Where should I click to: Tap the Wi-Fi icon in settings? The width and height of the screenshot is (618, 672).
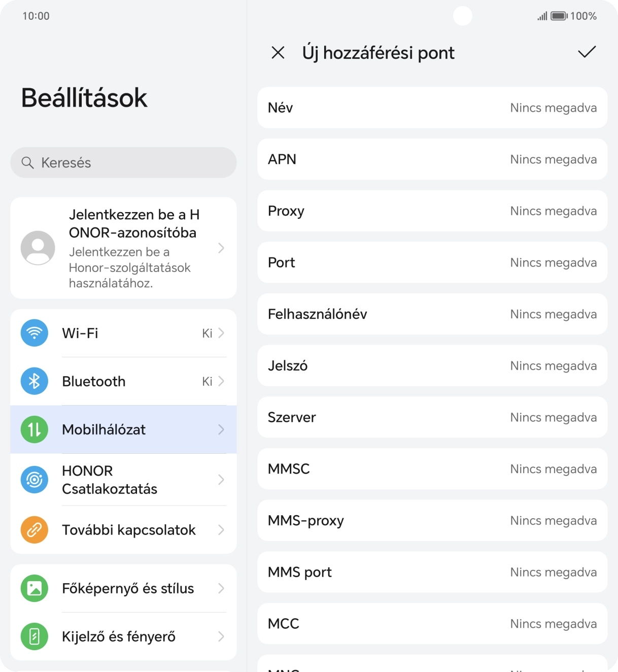tap(35, 333)
